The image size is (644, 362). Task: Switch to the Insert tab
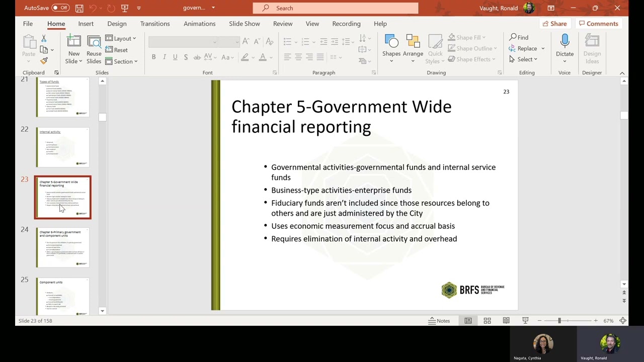pos(86,24)
